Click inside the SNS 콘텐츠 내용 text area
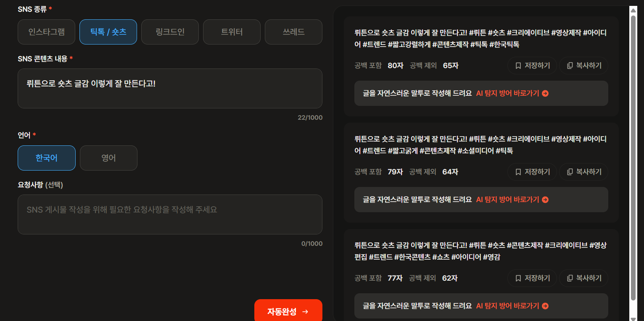Viewport: 644px width, 321px height. tap(170, 88)
